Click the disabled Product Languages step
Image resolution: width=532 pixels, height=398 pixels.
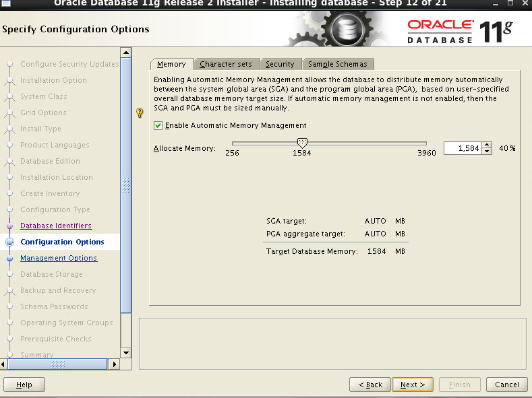coord(55,145)
